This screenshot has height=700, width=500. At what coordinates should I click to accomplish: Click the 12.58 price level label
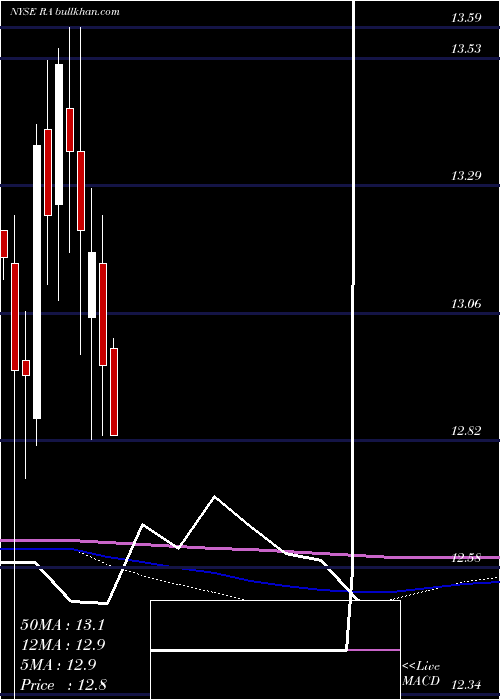(x=466, y=558)
